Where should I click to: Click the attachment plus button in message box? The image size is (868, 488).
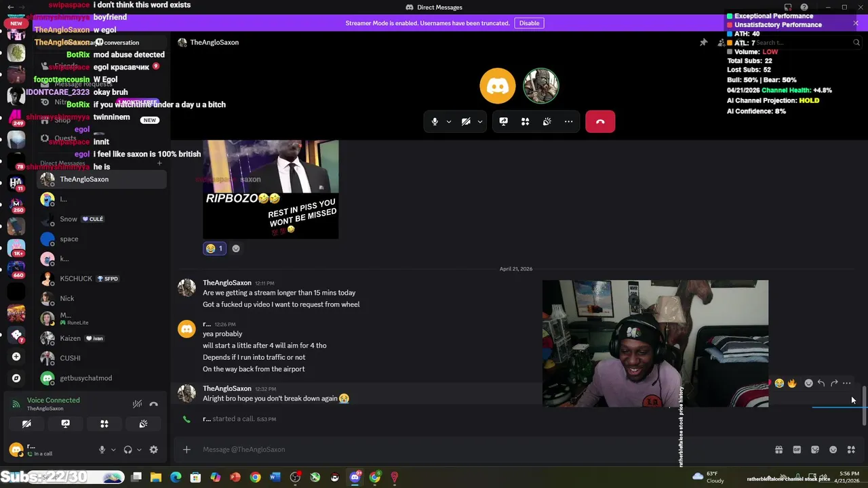click(x=186, y=449)
